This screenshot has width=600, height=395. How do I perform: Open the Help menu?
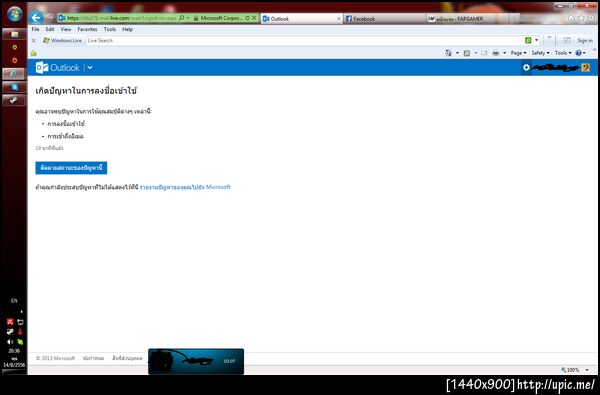click(x=127, y=29)
